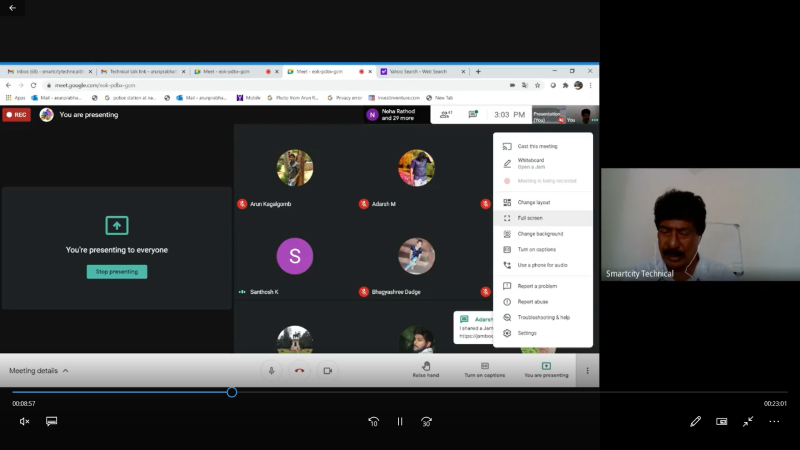
Task: Bookmark this page with star icon
Action: (x=537, y=85)
